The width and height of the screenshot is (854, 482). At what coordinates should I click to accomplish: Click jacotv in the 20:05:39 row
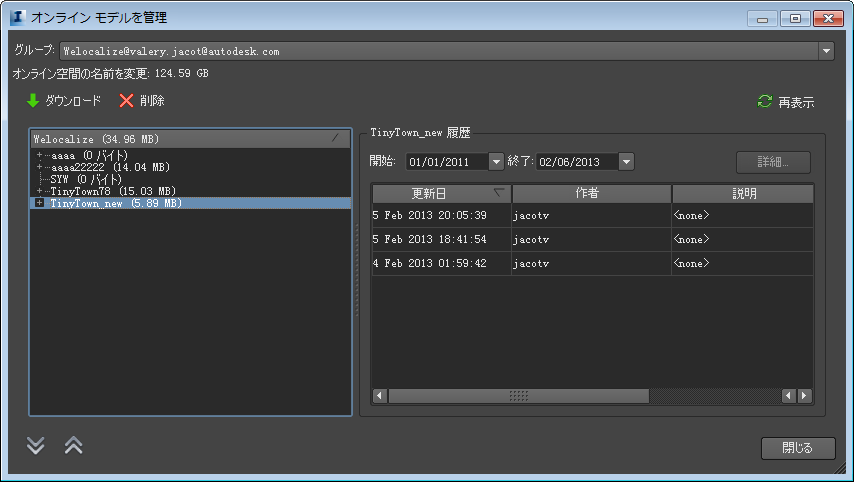tap(531, 216)
